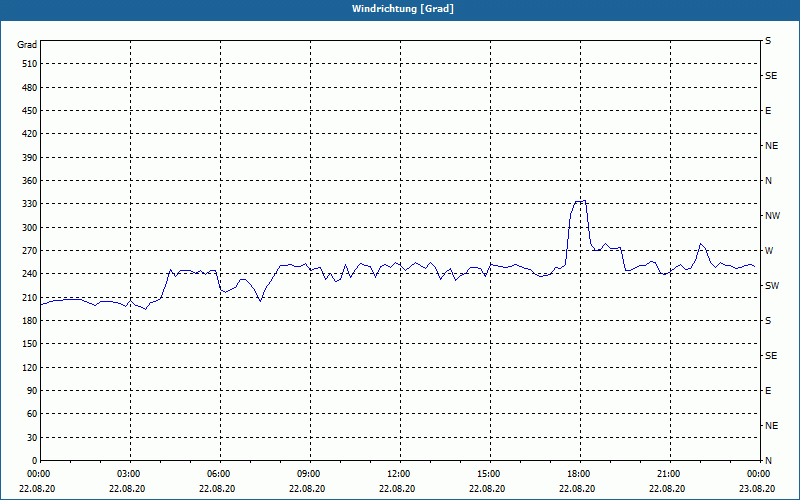The image size is (800, 500).
Task: Select the 330 y-axis tick label
Action: (29, 204)
